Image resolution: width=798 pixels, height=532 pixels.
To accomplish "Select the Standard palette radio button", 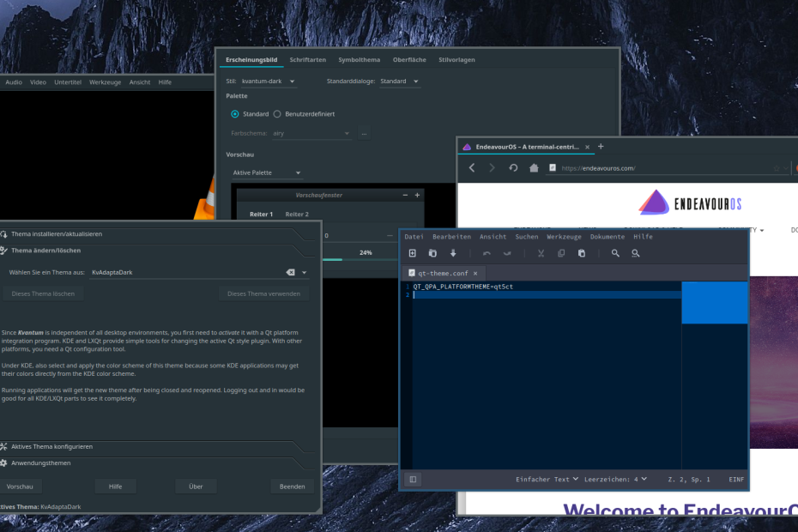I will click(235, 113).
